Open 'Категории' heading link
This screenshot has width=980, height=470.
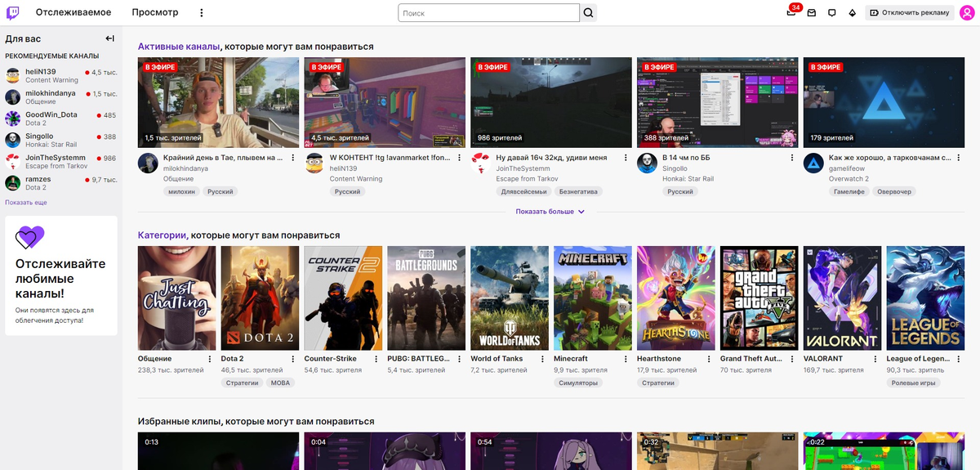point(162,235)
